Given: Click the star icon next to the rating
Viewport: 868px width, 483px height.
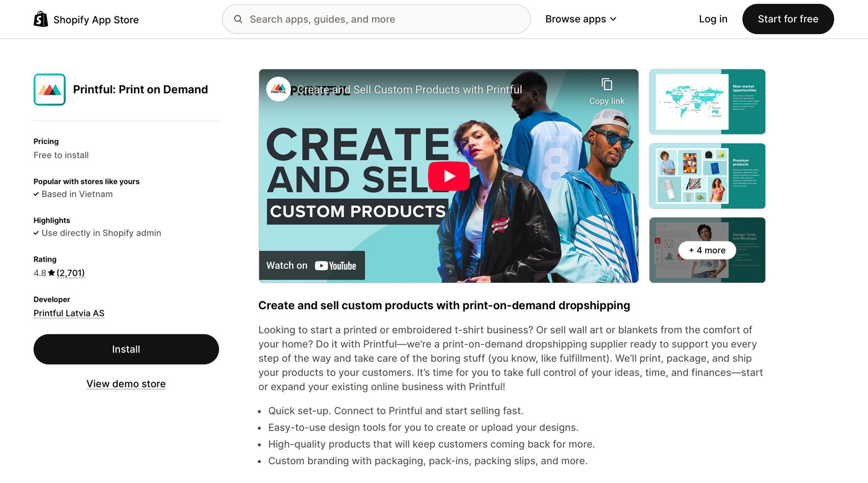Looking at the screenshot, I should [x=52, y=272].
